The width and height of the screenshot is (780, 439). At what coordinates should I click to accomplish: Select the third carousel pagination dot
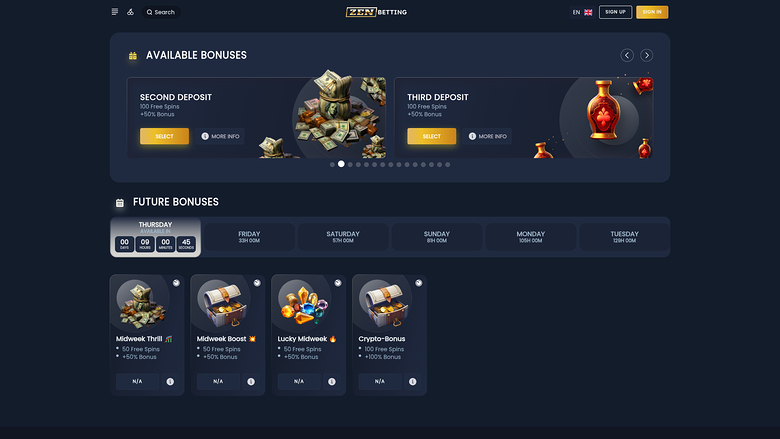pyautogui.click(x=350, y=165)
